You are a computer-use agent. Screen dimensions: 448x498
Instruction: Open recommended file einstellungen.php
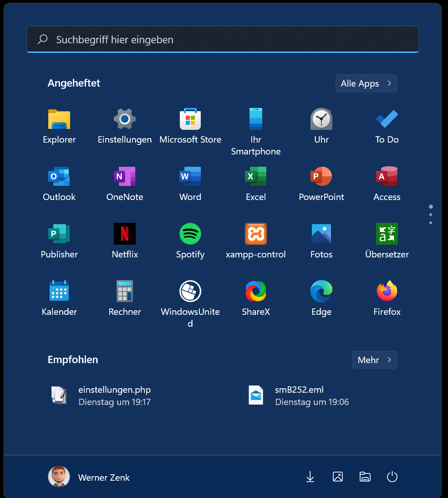click(x=114, y=395)
